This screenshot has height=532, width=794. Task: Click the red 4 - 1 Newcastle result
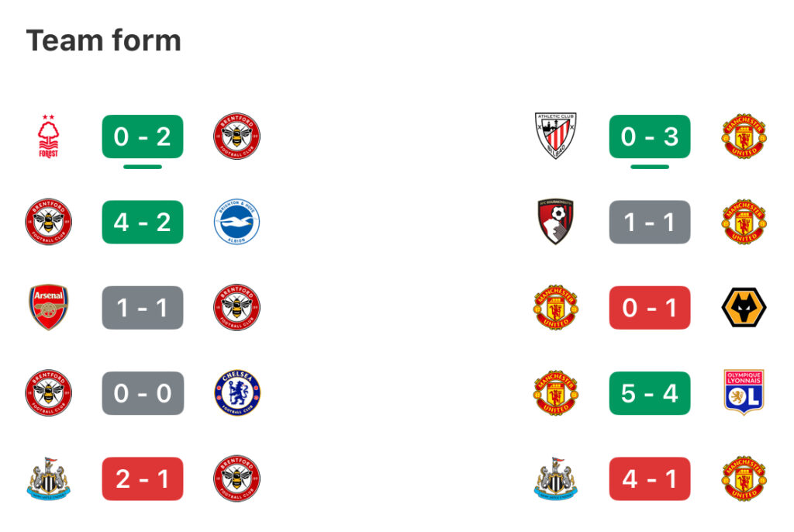[650, 478]
